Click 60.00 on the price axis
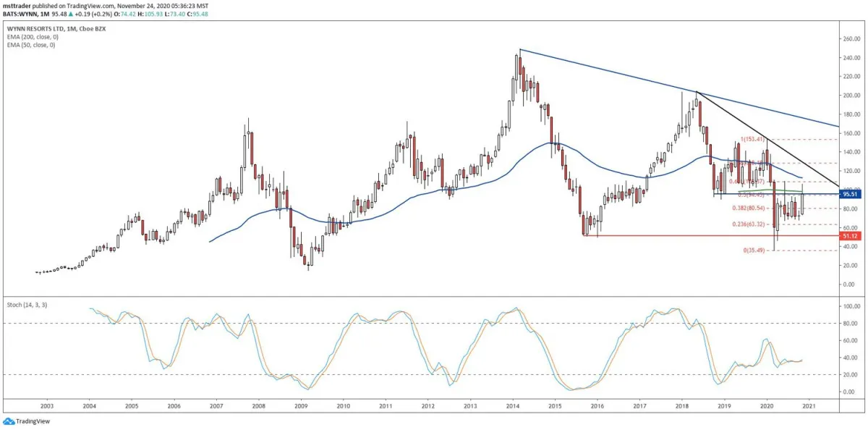 coord(852,227)
